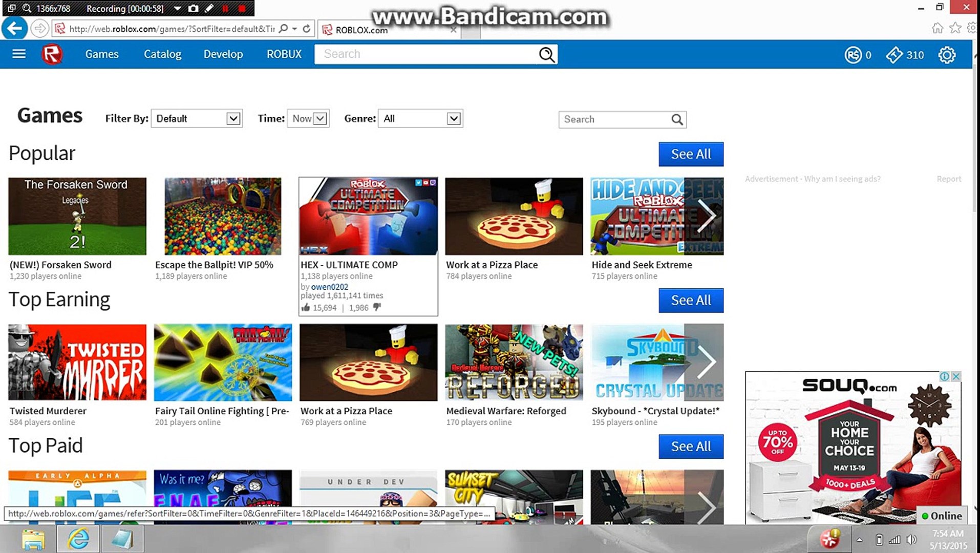Click the network signal tray icon
The width and height of the screenshot is (980, 553).
pos(894,540)
